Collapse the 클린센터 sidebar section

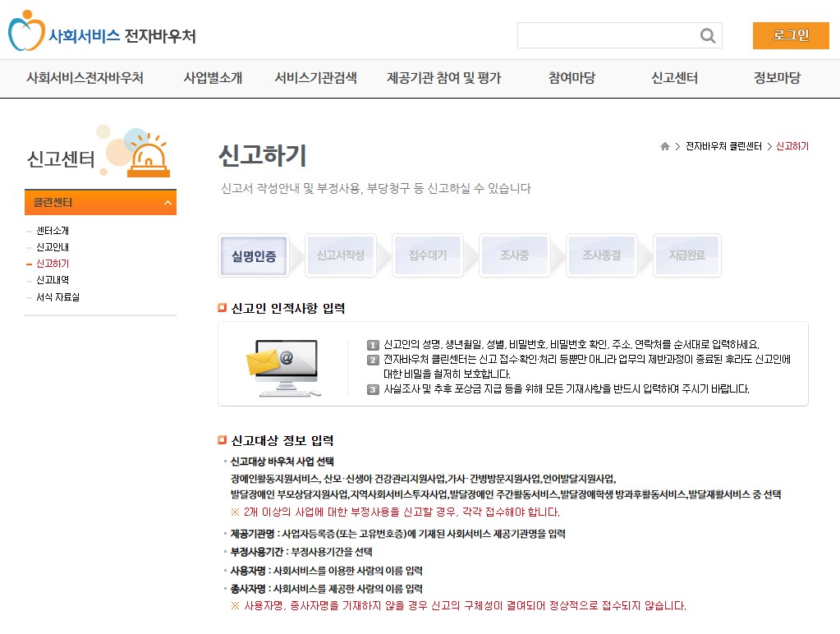click(101, 203)
